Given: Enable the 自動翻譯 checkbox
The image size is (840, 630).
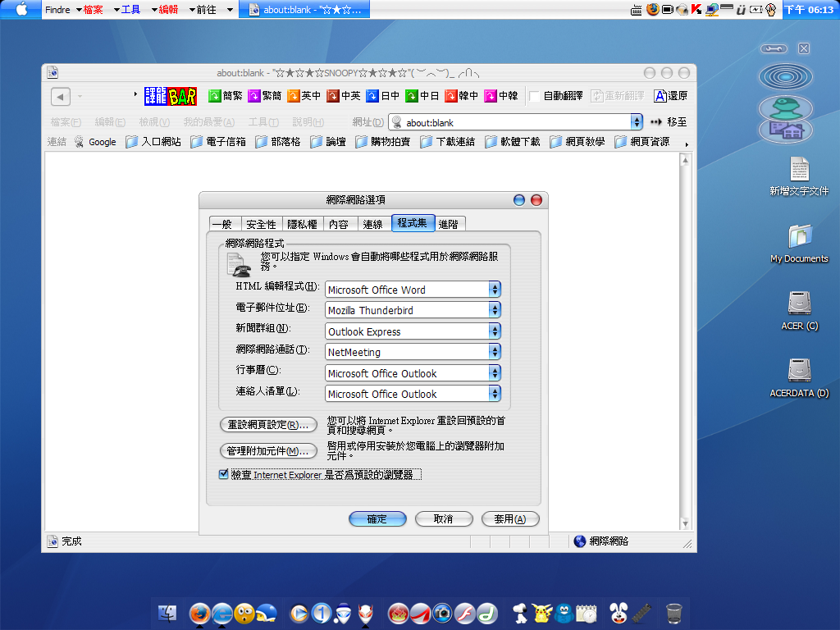Looking at the screenshot, I should click(535, 96).
